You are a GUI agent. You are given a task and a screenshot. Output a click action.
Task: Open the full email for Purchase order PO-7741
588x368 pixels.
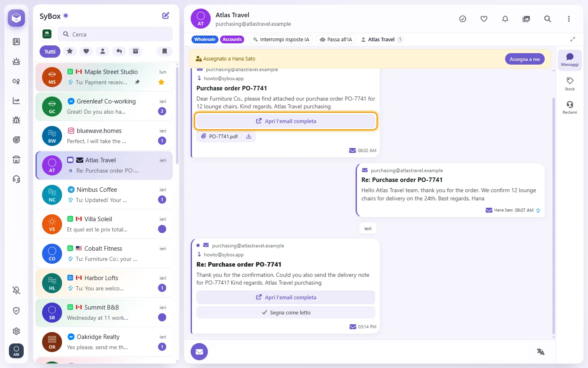pyautogui.click(x=286, y=121)
